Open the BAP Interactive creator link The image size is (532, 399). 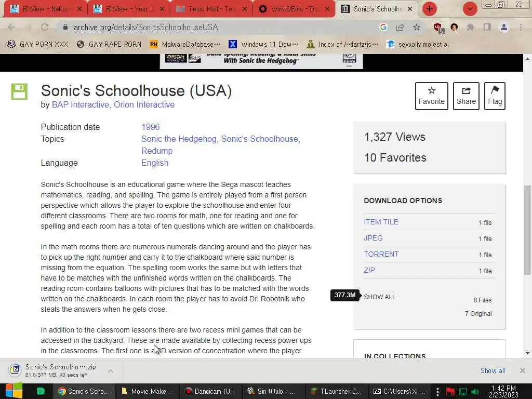point(81,105)
